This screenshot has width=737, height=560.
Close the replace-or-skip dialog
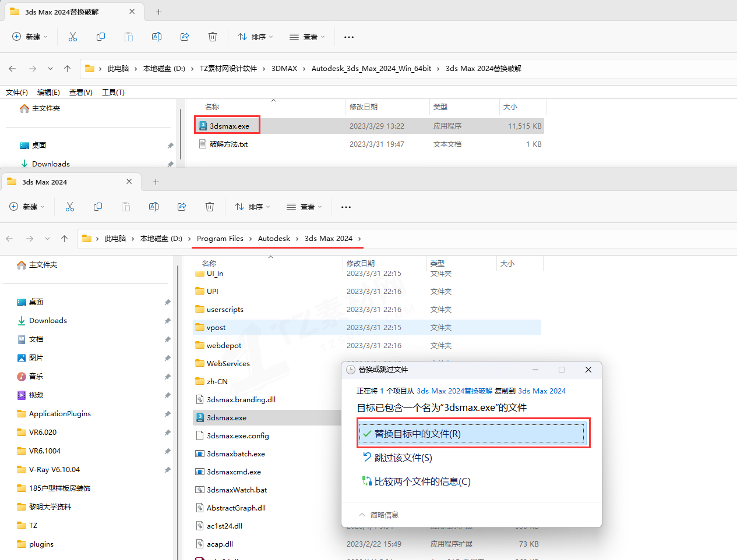pyautogui.click(x=588, y=370)
